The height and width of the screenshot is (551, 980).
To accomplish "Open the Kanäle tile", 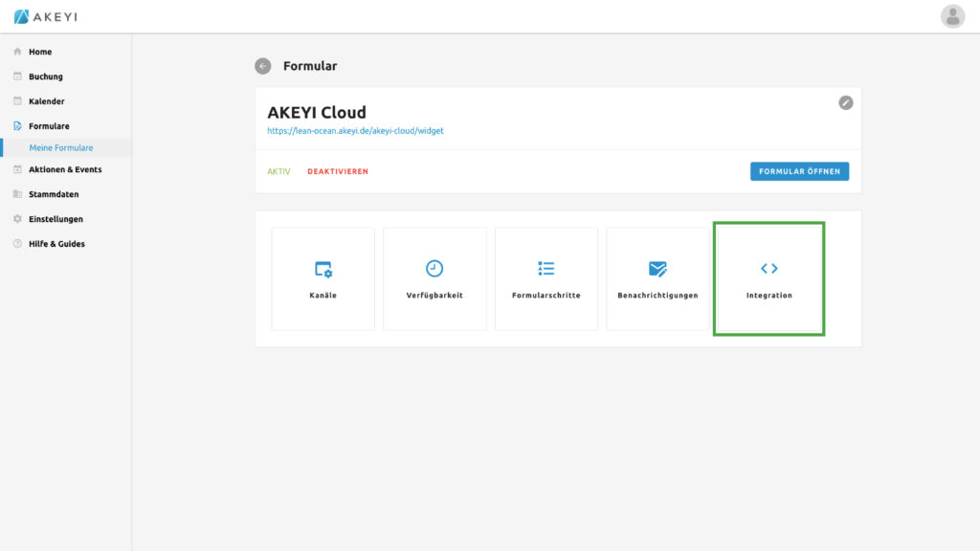I will click(323, 278).
